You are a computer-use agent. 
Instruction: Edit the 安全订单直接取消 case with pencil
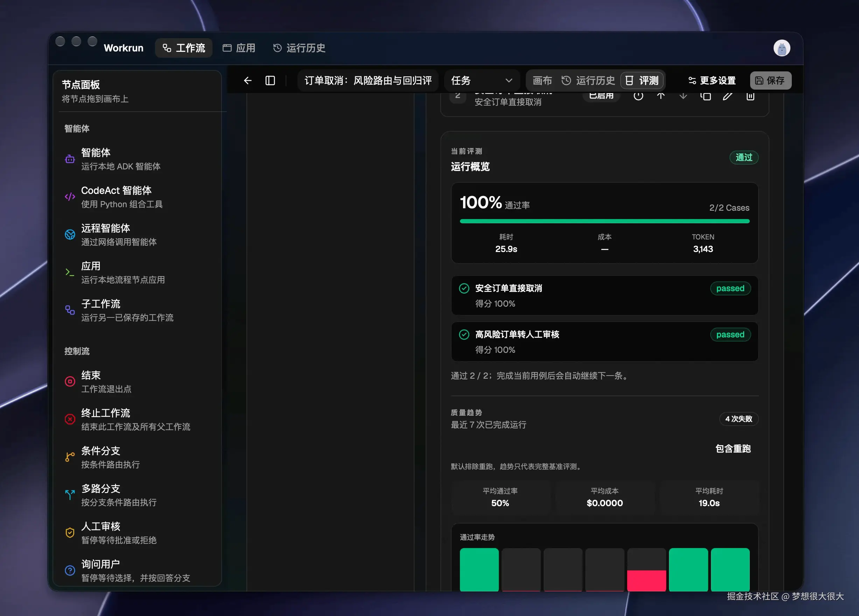pyautogui.click(x=728, y=96)
